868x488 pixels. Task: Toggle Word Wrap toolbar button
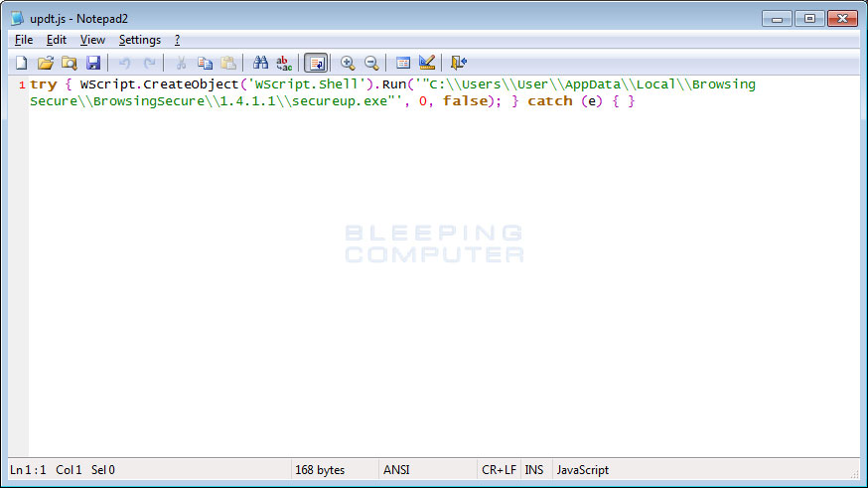click(316, 63)
